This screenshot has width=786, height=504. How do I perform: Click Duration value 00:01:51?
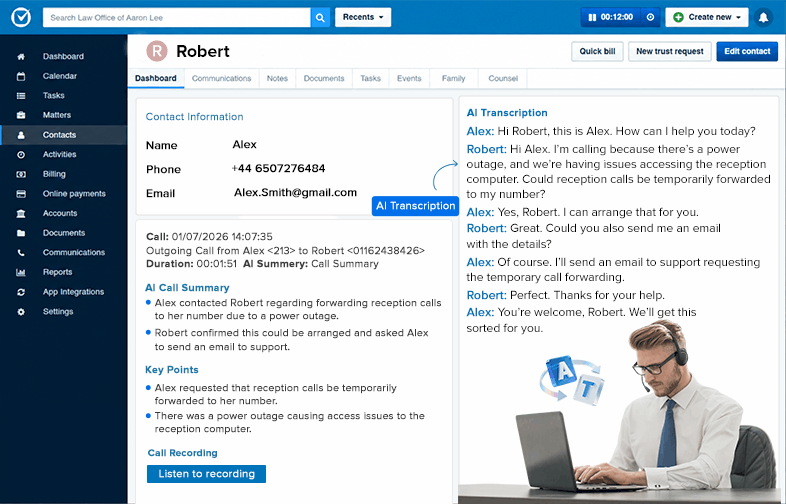pyautogui.click(x=217, y=264)
